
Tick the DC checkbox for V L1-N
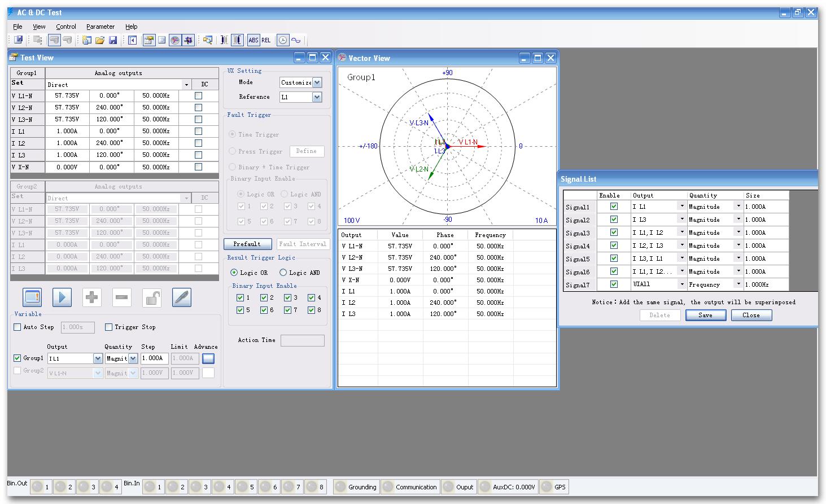[x=198, y=96]
